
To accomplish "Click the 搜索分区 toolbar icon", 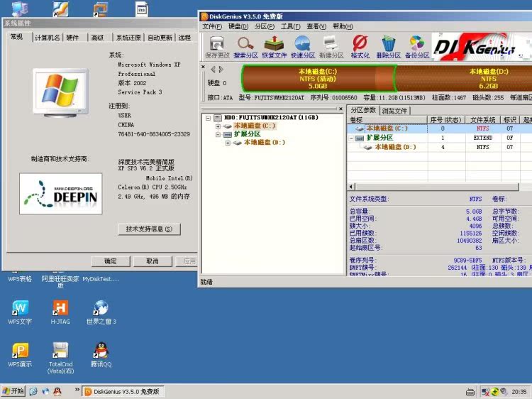I will [x=245, y=47].
